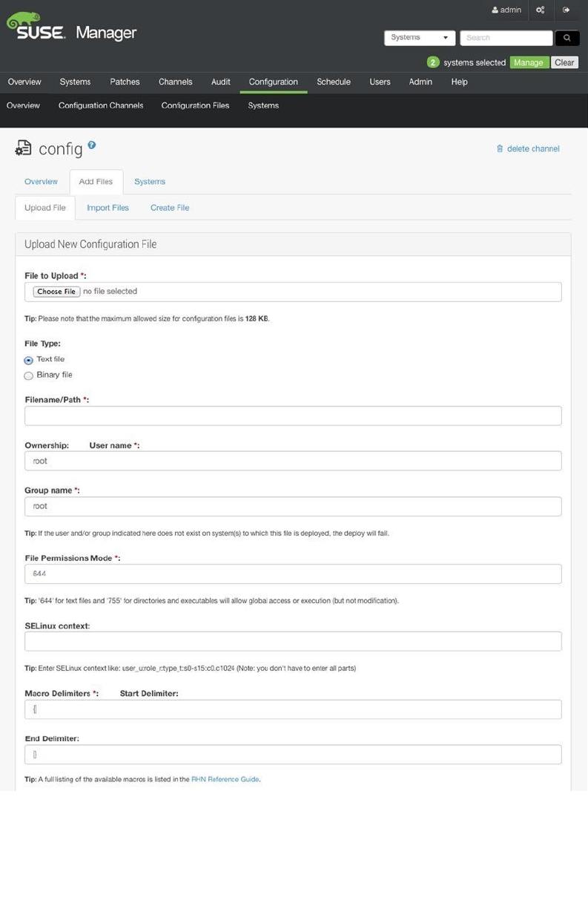Focus the Filename/Path input field
588x906 pixels.
(293, 416)
